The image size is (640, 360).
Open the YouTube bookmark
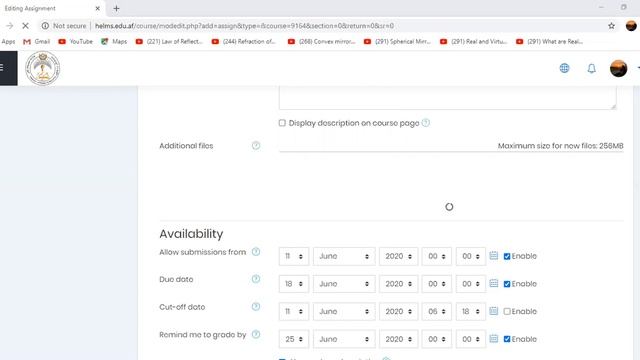[76, 42]
